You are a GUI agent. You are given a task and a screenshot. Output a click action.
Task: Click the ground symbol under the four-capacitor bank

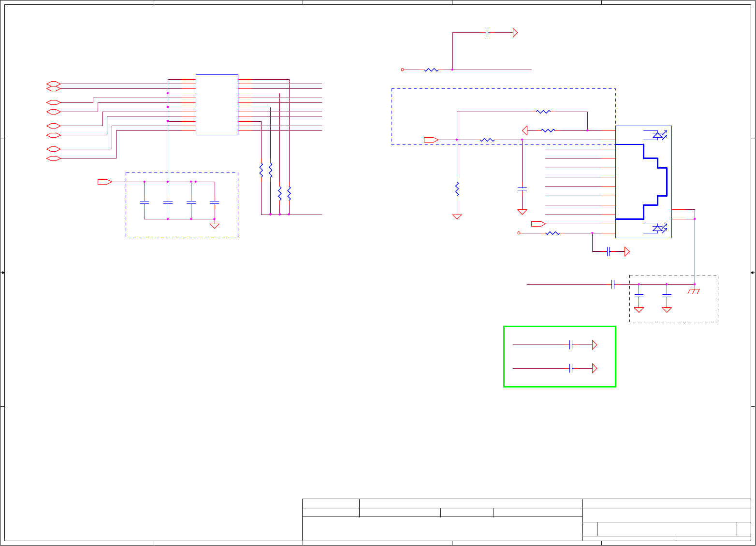tap(215, 226)
